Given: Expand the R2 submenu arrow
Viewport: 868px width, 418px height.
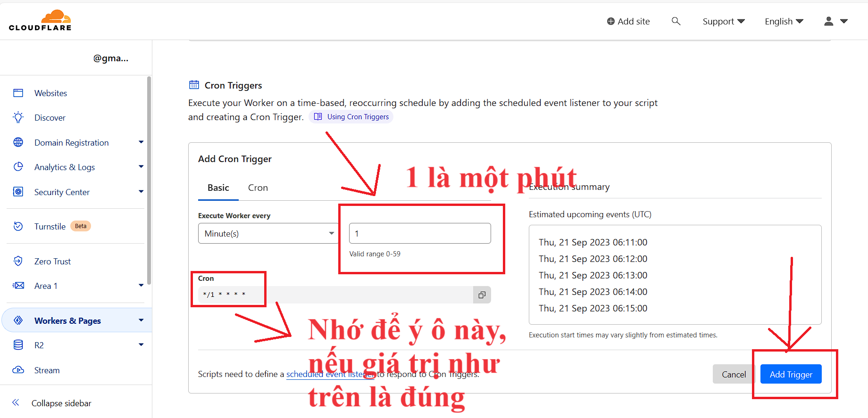Looking at the screenshot, I should 141,344.
